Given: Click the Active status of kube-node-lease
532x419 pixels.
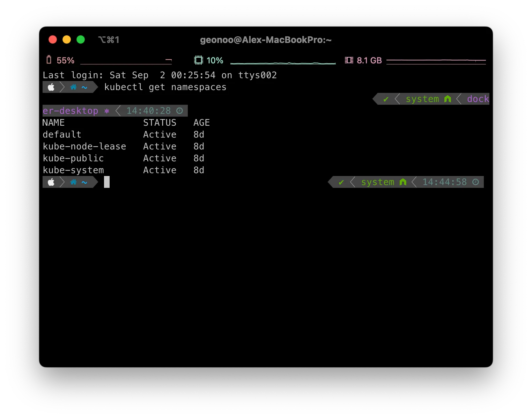Looking at the screenshot, I should 160,146.
